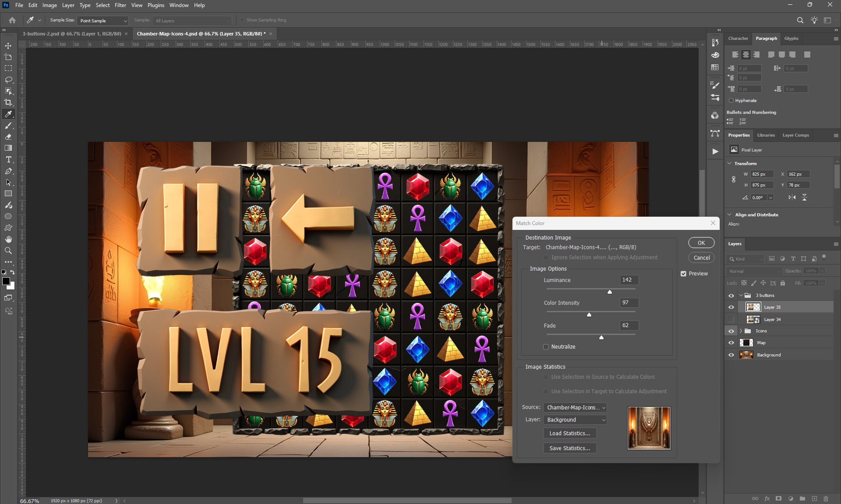Expand the Icons layer group

(x=741, y=331)
